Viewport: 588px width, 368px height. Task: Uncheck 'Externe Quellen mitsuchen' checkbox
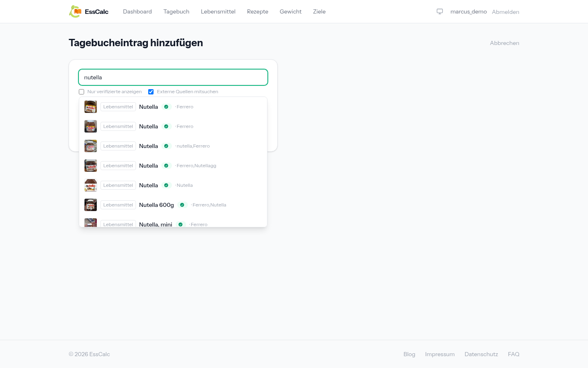(151, 92)
